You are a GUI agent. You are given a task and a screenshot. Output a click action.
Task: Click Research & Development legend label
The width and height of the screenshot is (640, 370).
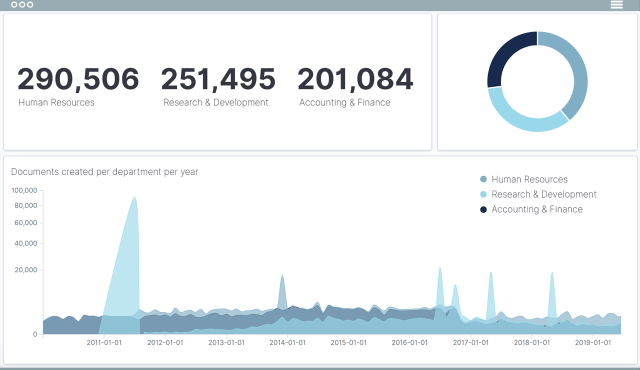point(544,194)
